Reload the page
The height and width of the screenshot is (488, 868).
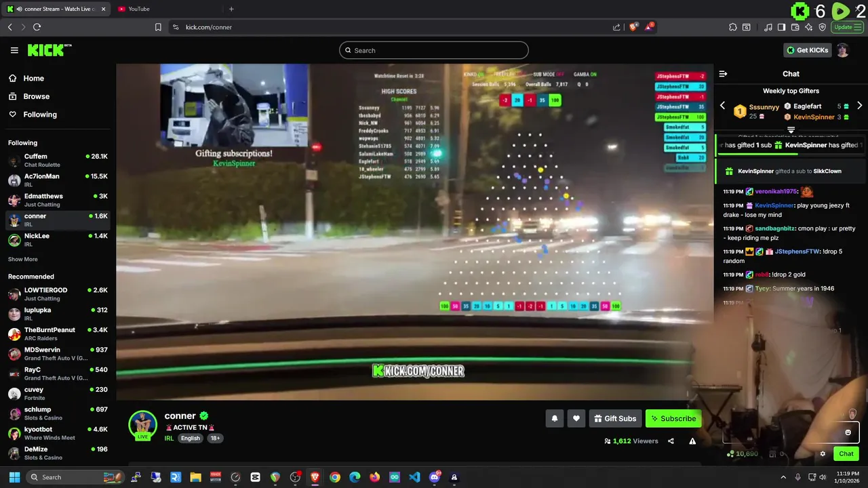[37, 27]
